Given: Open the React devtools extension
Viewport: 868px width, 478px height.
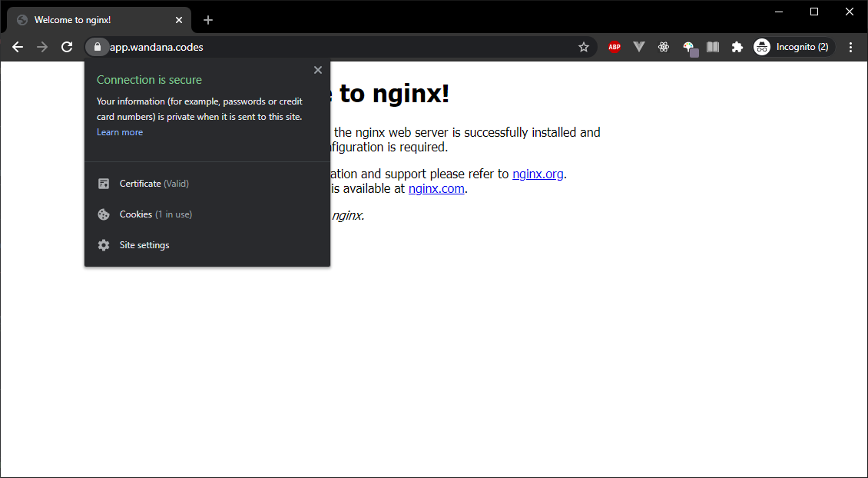Looking at the screenshot, I should pyautogui.click(x=664, y=47).
